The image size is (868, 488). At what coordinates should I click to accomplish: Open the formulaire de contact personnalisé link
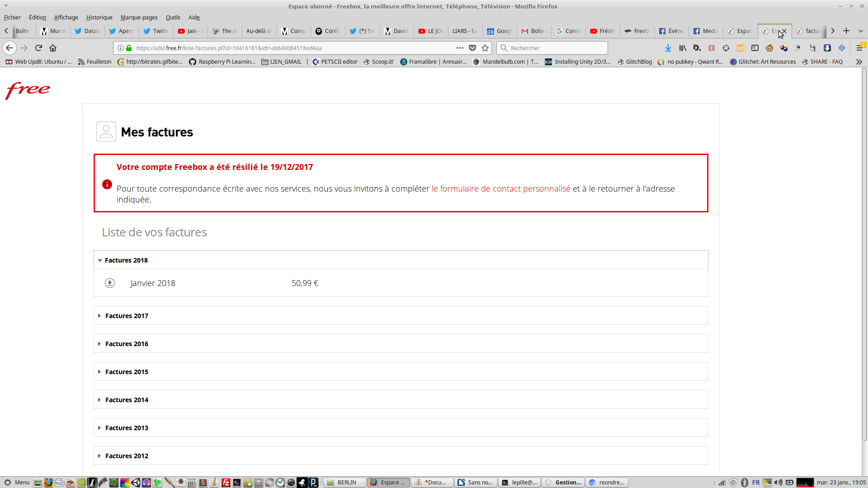500,189
